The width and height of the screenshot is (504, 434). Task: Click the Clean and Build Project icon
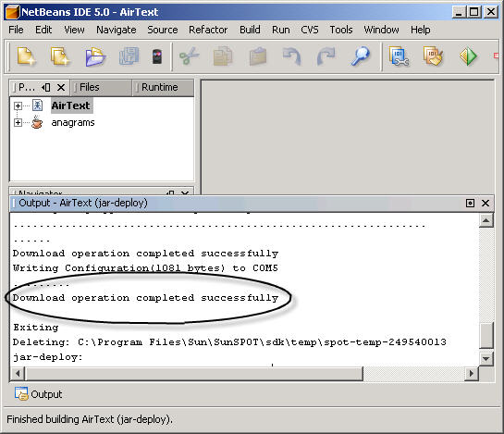click(x=434, y=56)
